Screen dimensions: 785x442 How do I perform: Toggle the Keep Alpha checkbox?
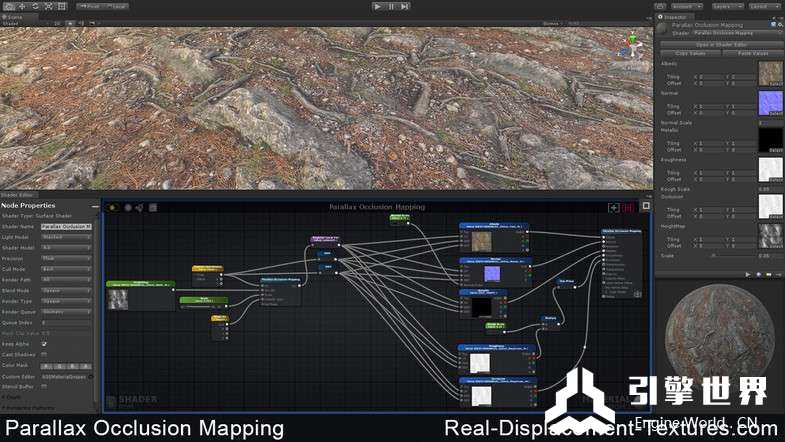click(44, 343)
